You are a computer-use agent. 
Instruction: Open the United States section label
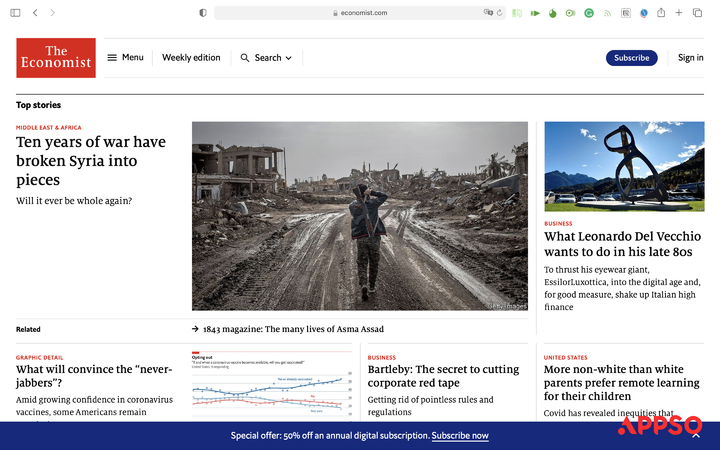pyautogui.click(x=566, y=357)
